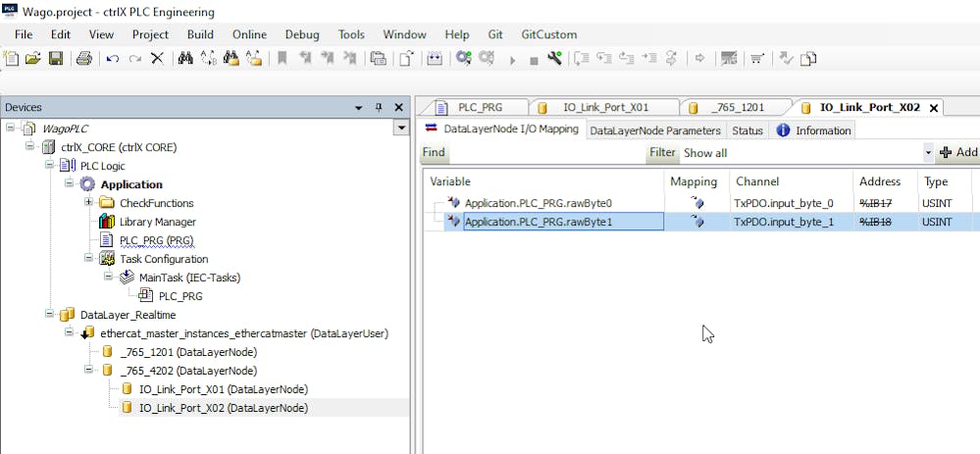Undo the last action
Viewport: 980px width, 454px height.
(113, 59)
